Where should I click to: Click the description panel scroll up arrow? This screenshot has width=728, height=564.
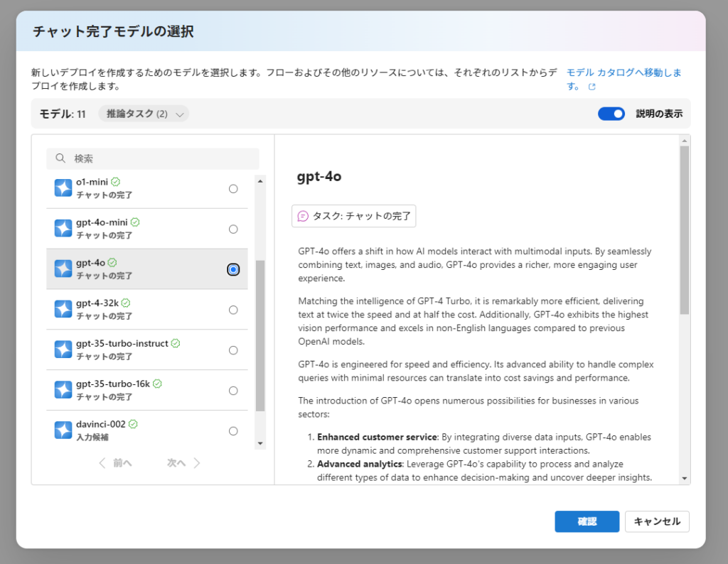coord(685,140)
